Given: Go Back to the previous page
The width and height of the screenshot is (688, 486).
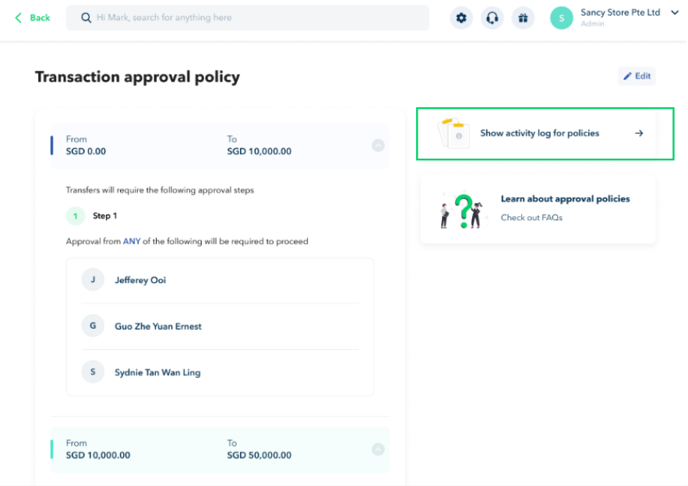Looking at the screenshot, I should tap(32, 18).
